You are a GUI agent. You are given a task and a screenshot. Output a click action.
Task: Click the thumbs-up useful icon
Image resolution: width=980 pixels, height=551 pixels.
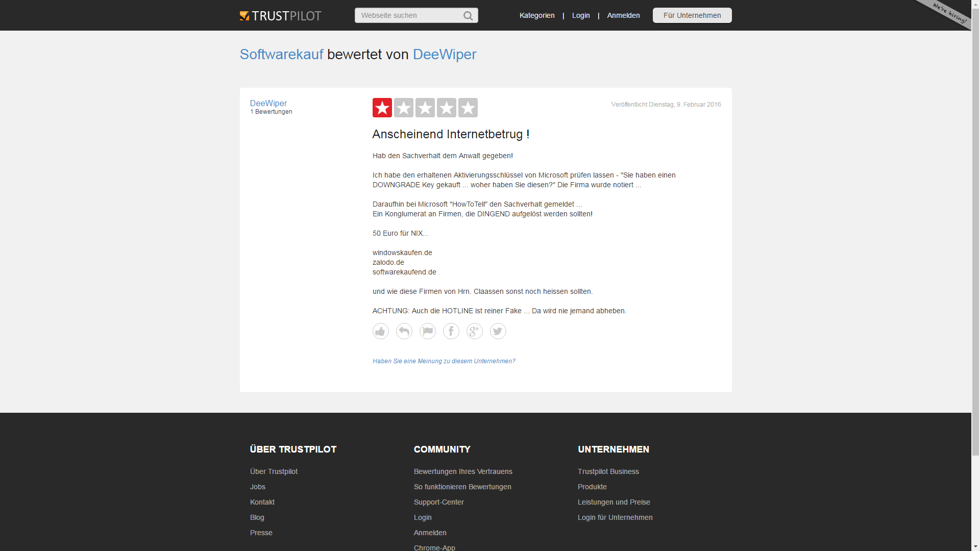pos(381,331)
